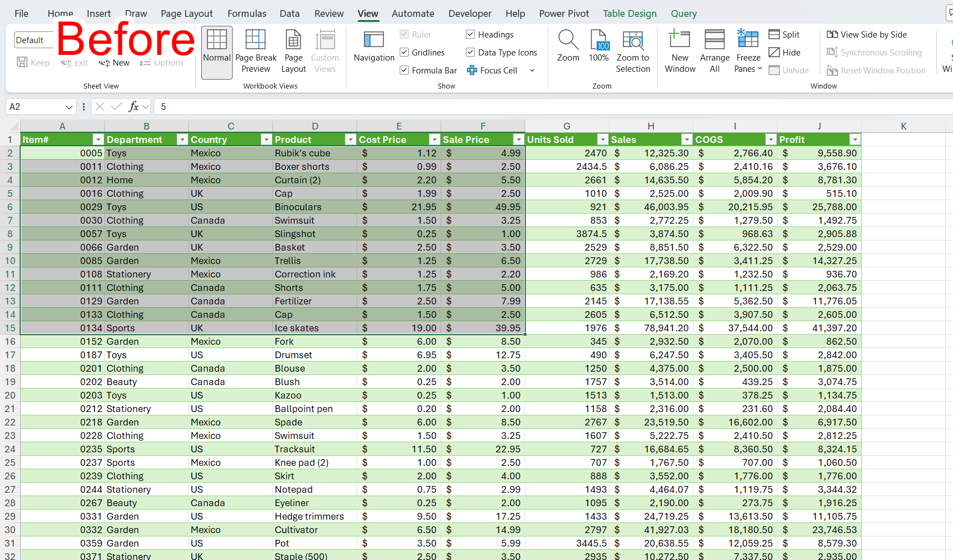Select the cell containing Hedge trimmers
The image size is (953, 560).
click(x=314, y=516)
